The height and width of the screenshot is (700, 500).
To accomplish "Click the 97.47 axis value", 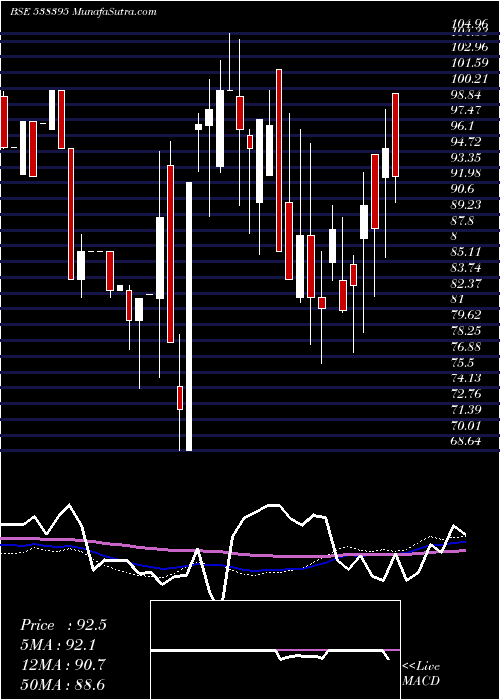I will pyautogui.click(x=466, y=110).
